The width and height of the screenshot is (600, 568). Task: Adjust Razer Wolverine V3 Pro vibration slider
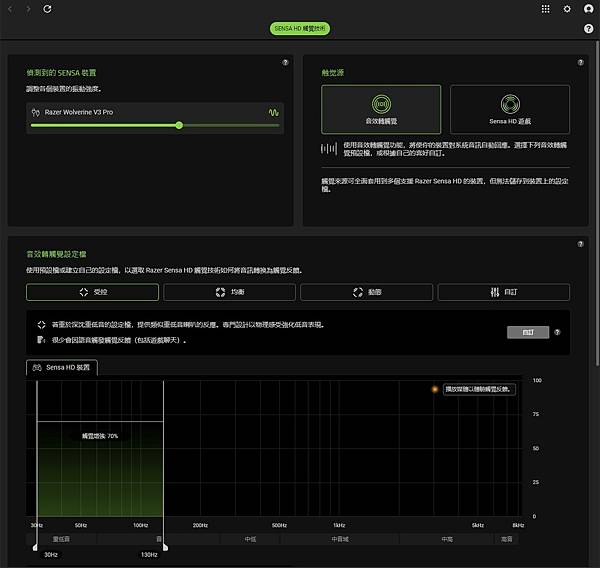click(179, 125)
